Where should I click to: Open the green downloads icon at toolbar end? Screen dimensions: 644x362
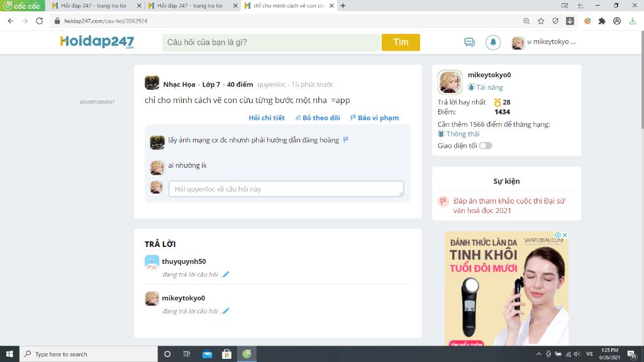(633, 21)
